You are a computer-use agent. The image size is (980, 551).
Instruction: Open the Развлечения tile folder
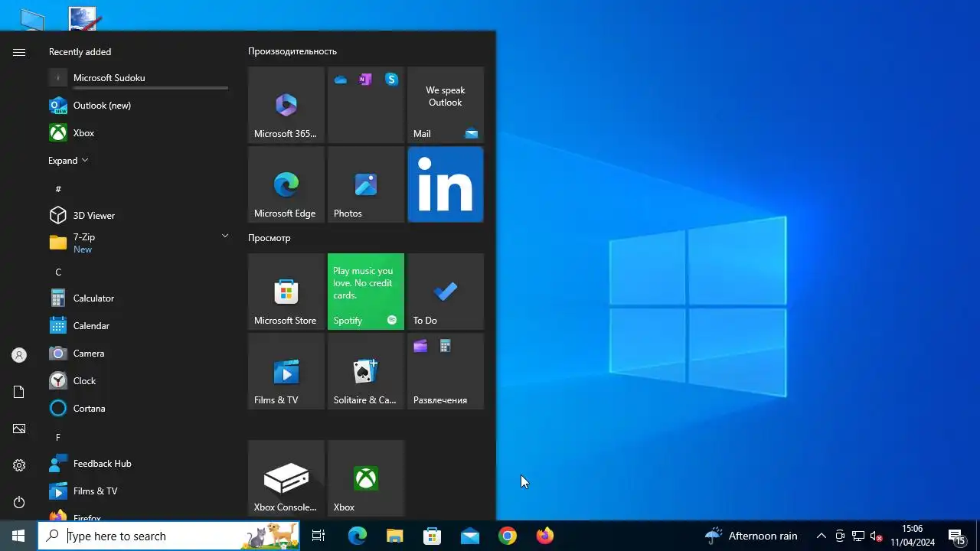pos(446,371)
